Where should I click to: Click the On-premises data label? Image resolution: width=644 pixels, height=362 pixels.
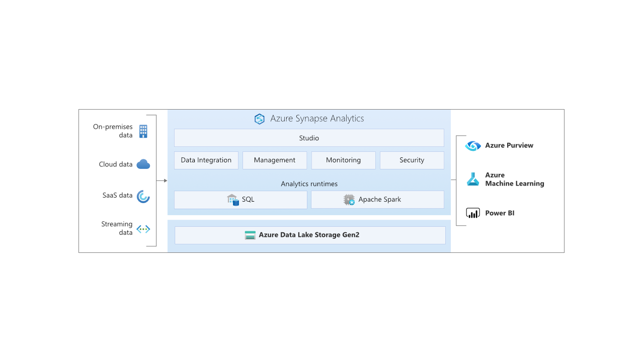pos(113,131)
